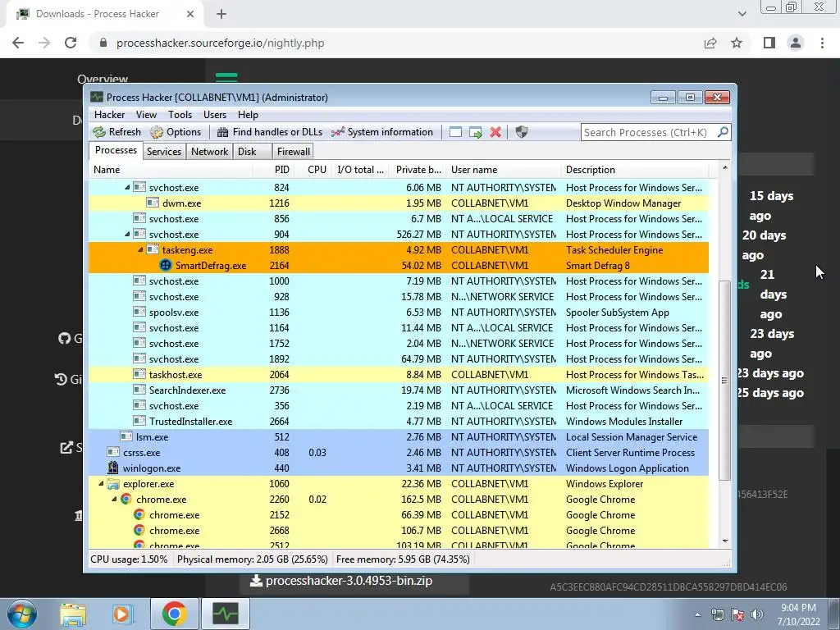840x630 pixels.
Task: Switch to the Network tab
Action: tap(209, 152)
